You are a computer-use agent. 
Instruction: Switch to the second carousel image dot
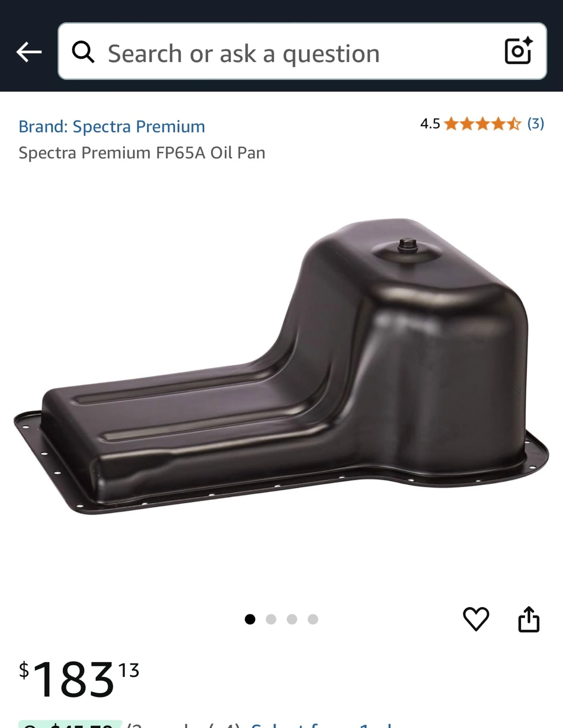271,619
